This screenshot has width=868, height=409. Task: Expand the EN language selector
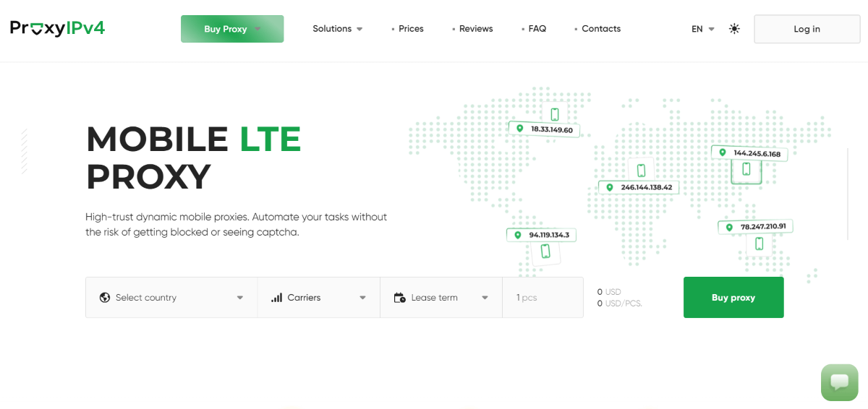point(702,29)
